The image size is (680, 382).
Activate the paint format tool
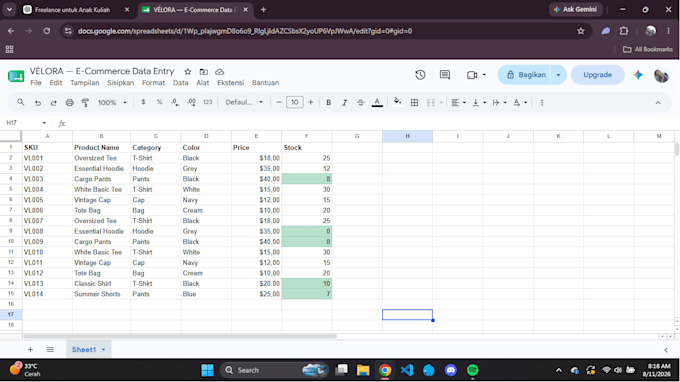[x=85, y=103]
